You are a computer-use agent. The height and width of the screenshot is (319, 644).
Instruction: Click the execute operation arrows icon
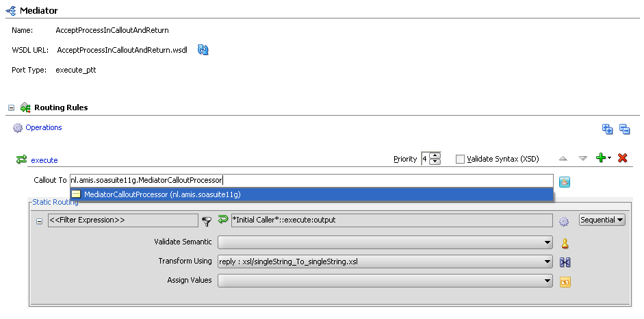point(21,159)
